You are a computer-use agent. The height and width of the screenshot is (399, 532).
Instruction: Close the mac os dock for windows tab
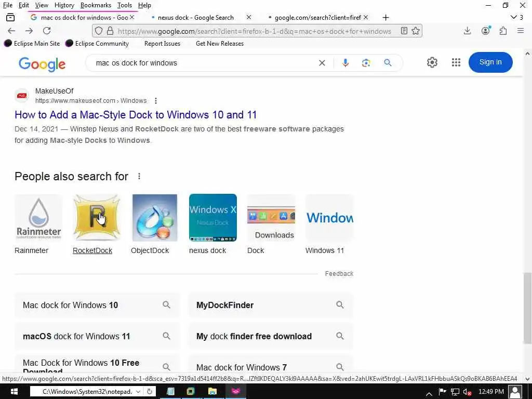132,17
